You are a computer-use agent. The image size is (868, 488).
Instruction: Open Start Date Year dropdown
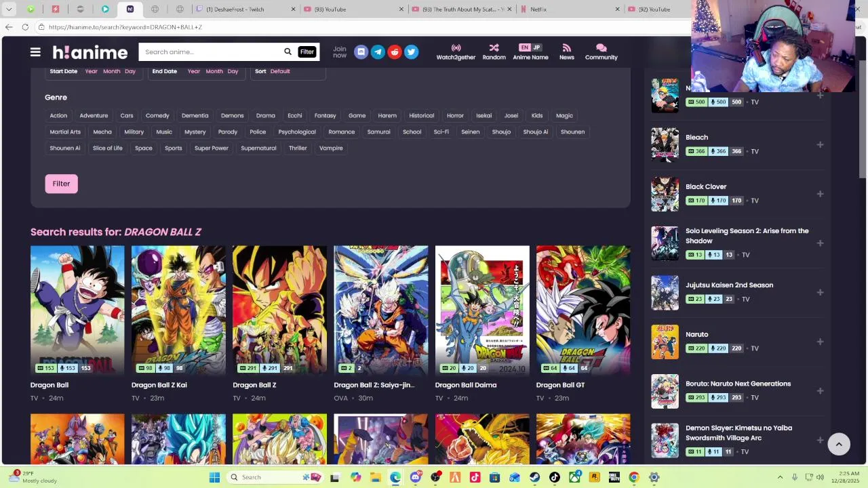point(91,71)
